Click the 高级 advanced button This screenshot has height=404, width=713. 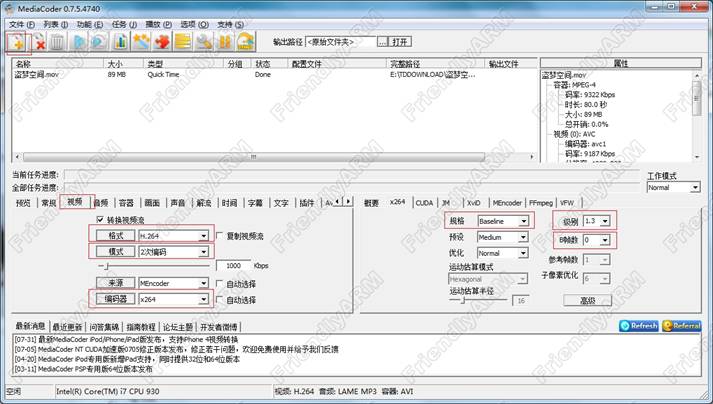pyautogui.click(x=587, y=300)
